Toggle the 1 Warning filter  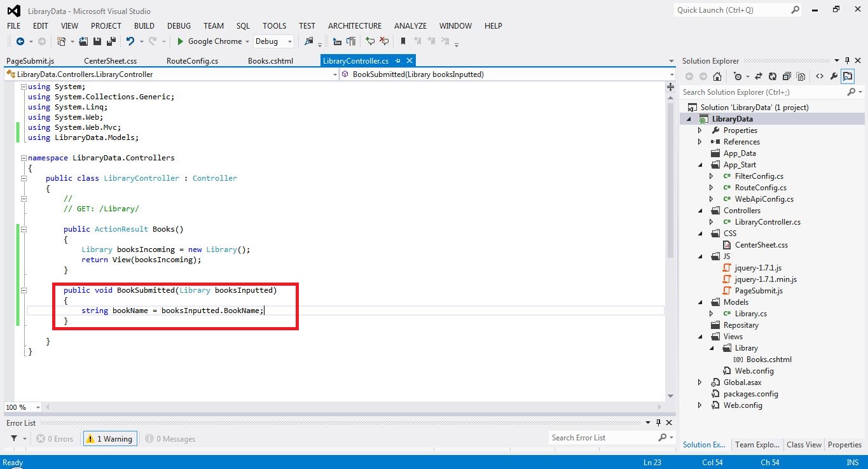109,438
